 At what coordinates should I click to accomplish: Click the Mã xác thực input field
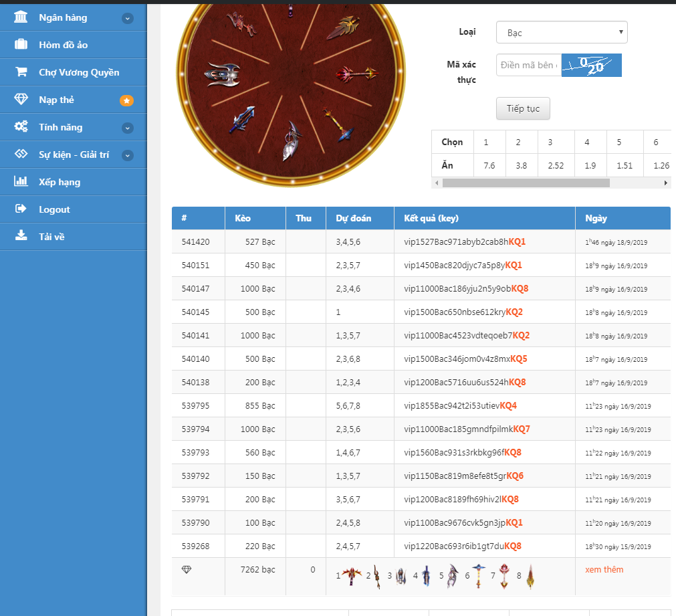click(528, 66)
